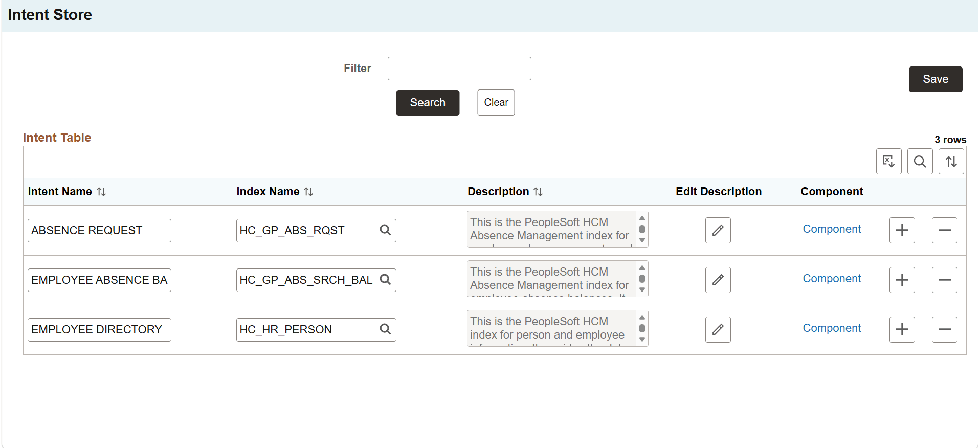Image resolution: width=980 pixels, height=448 pixels.
Task: Edit description for ABSENCE REQUEST row
Action: coord(718,230)
